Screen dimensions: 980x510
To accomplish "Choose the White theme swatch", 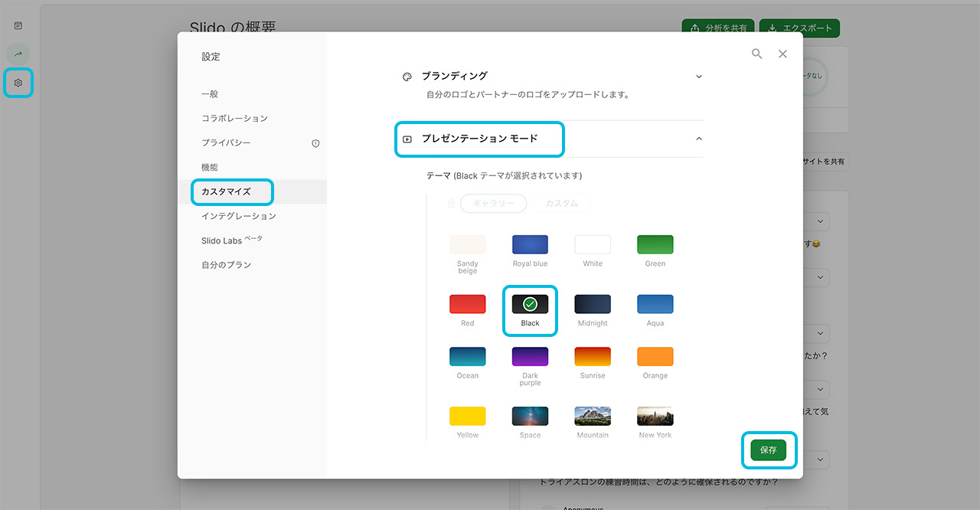I will 593,245.
